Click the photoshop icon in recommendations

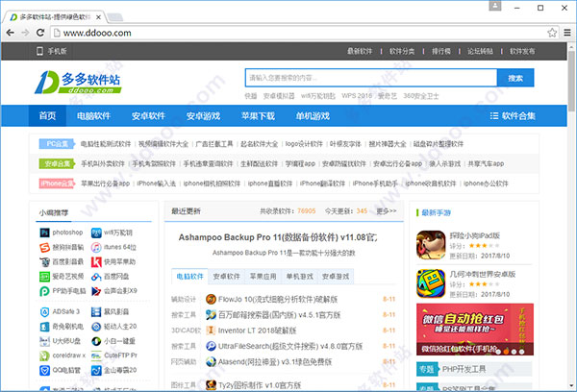(44, 233)
